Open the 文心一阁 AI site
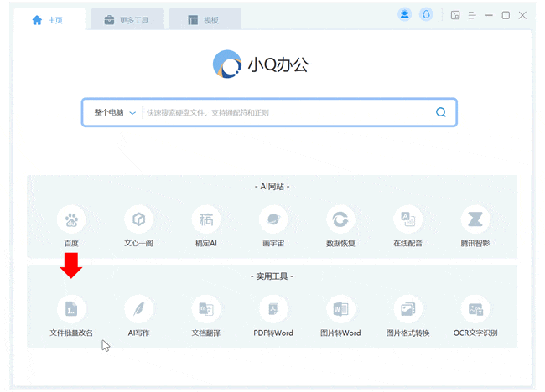 tap(139, 220)
